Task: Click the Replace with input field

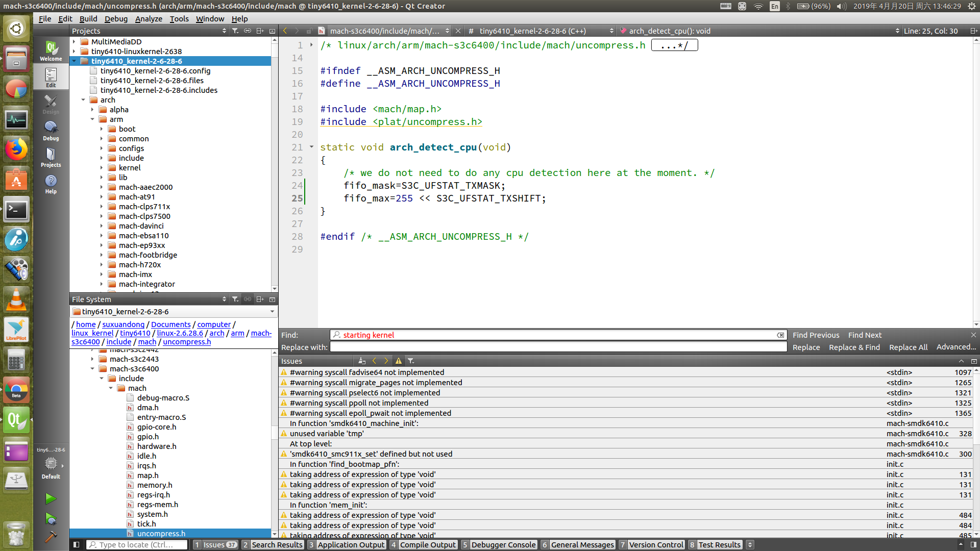Action: pyautogui.click(x=558, y=347)
